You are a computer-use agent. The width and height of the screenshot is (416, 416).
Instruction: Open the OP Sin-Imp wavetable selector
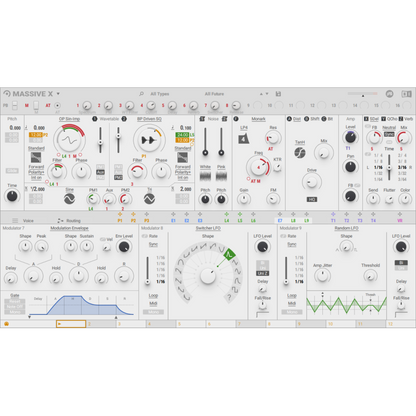pyautogui.click(x=69, y=119)
